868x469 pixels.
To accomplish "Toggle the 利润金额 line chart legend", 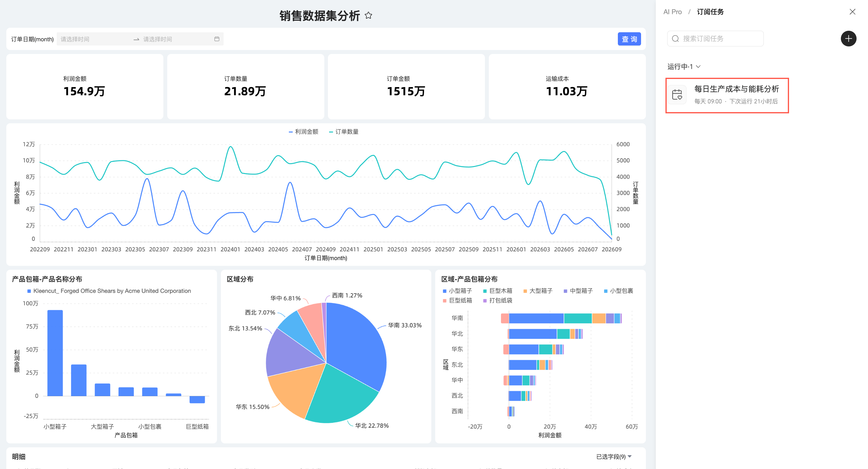I will (303, 132).
